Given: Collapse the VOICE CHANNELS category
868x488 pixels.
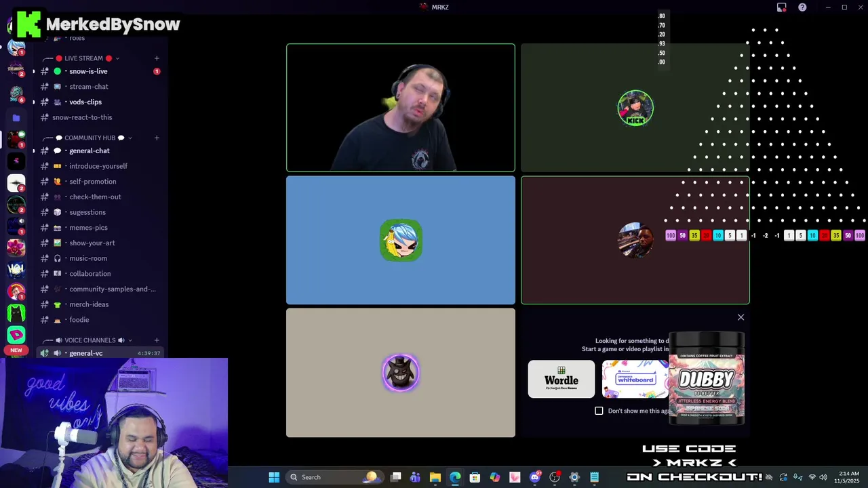Looking at the screenshot, I should (89, 340).
